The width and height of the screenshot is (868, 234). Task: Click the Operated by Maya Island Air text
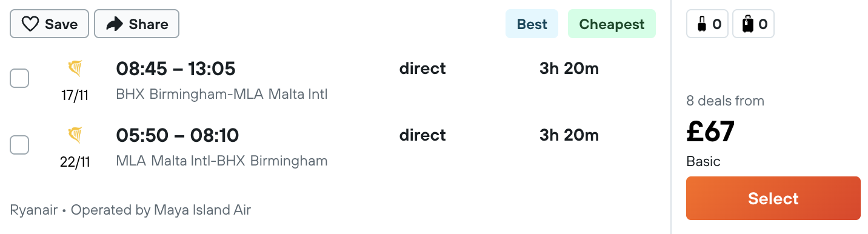pyautogui.click(x=161, y=210)
